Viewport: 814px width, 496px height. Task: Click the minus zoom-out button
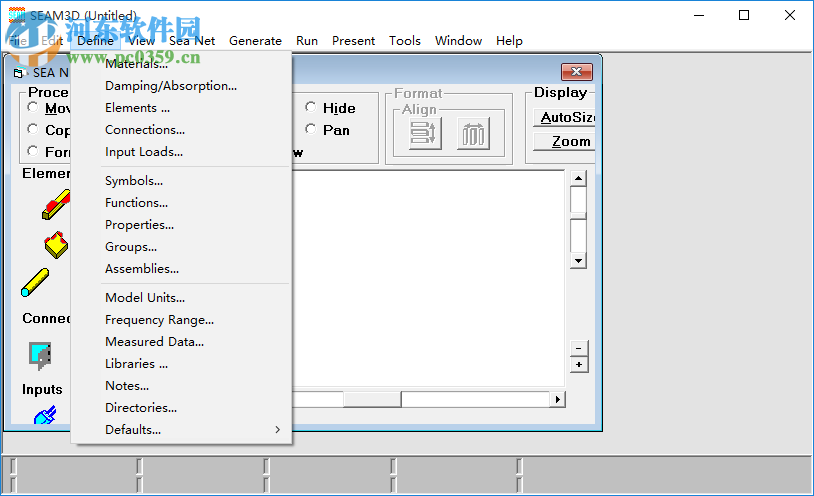579,348
